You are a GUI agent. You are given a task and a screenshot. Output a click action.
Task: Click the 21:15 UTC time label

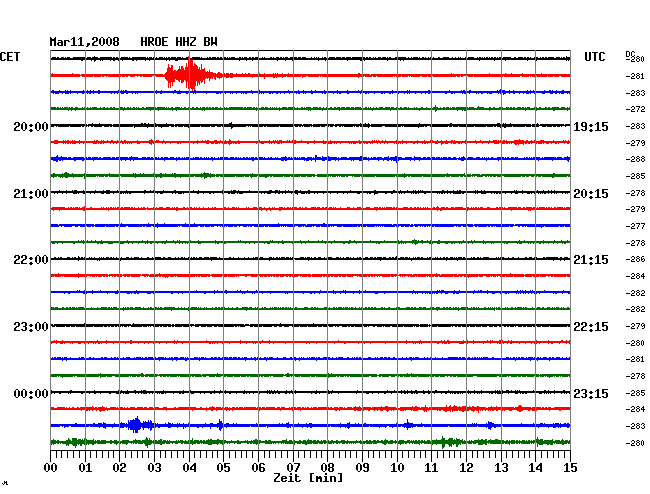(x=591, y=260)
